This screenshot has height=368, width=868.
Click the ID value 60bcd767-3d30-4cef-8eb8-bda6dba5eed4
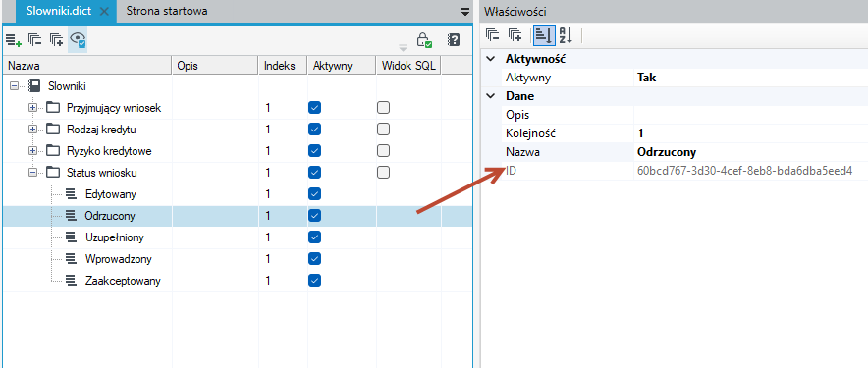(x=744, y=171)
